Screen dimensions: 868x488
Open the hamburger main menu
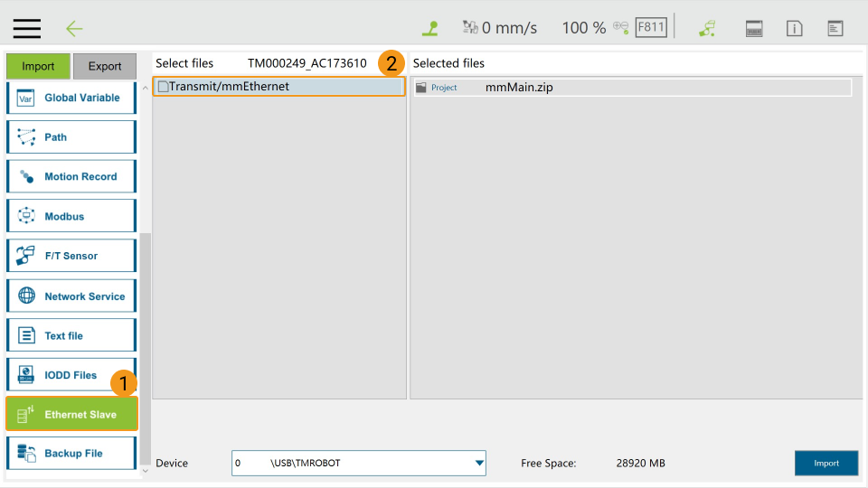(x=27, y=28)
